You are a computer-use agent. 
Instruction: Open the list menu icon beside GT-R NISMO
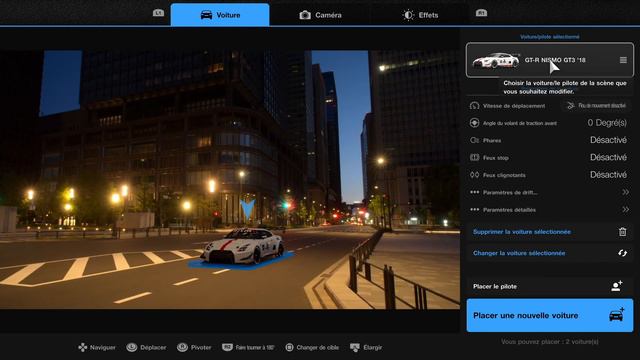pyautogui.click(x=623, y=60)
